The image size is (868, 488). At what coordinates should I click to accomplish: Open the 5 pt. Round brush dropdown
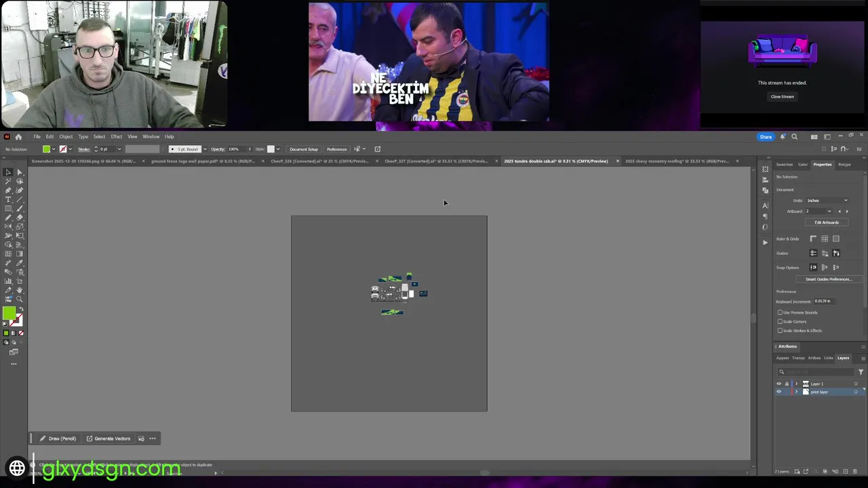[x=205, y=149]
